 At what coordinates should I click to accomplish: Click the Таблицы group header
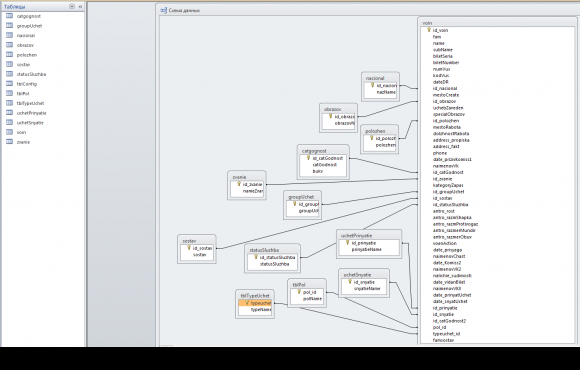tap(15, 6)
